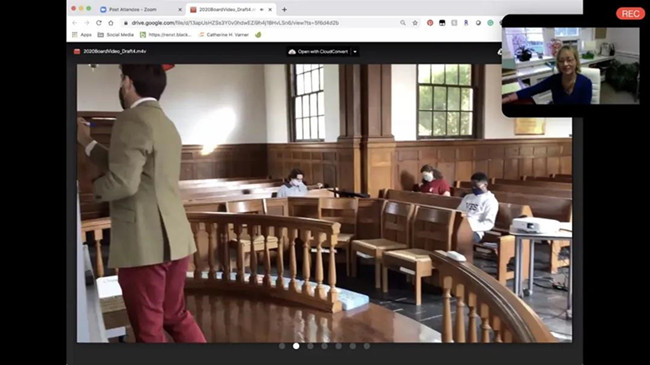Go to the browser home page
The height and width of the screenshot is (365, 650).
click(x=111, y=23)
